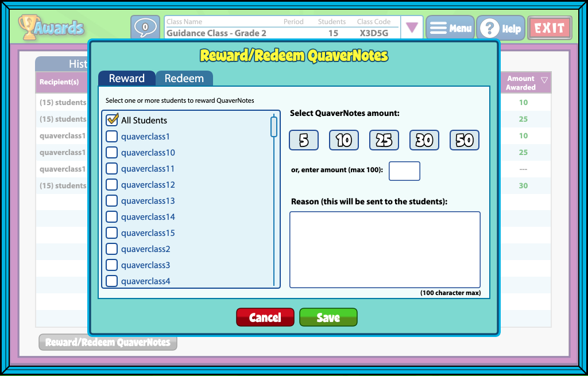Click the quaverclass12 student name label
This screenshot has width=588, height=376.
pos(148,185)
